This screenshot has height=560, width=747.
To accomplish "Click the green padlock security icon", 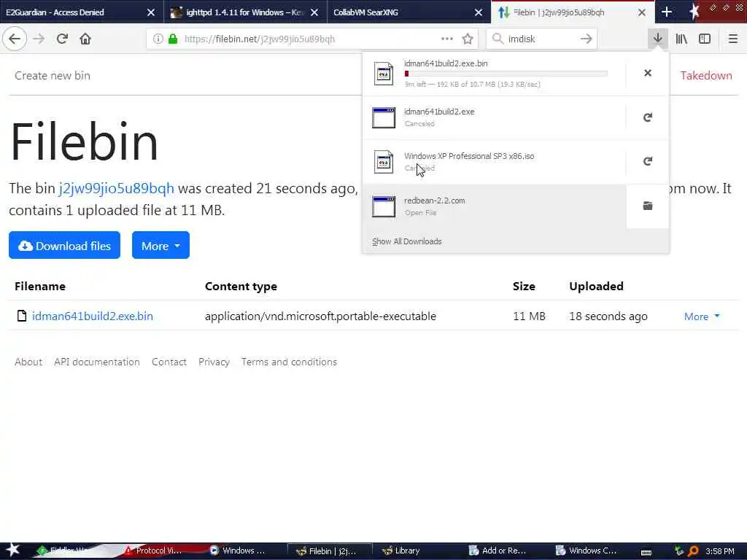I will pos(173,39).
